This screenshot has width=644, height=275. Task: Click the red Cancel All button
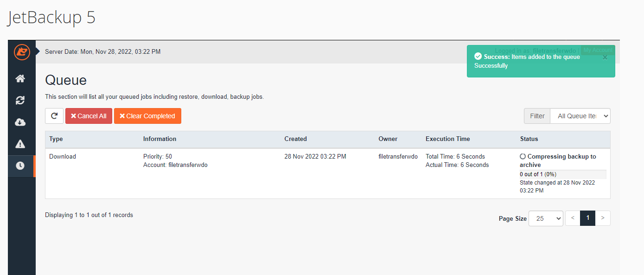pos(89,116)
